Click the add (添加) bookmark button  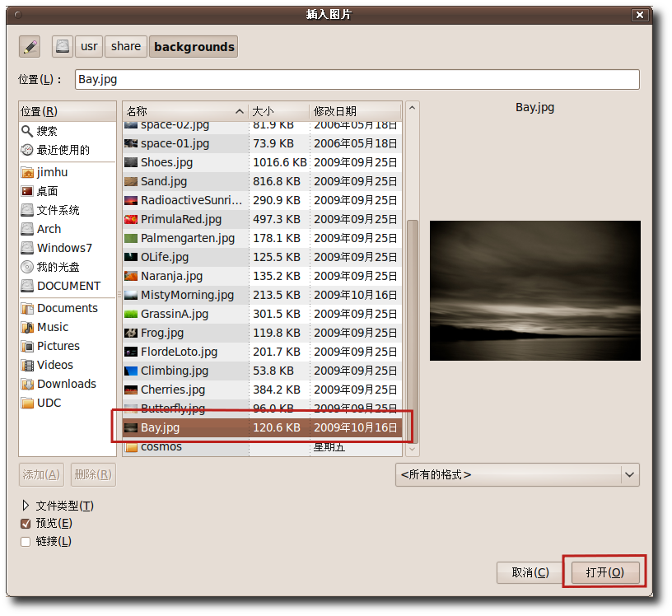tap(41, 474)
